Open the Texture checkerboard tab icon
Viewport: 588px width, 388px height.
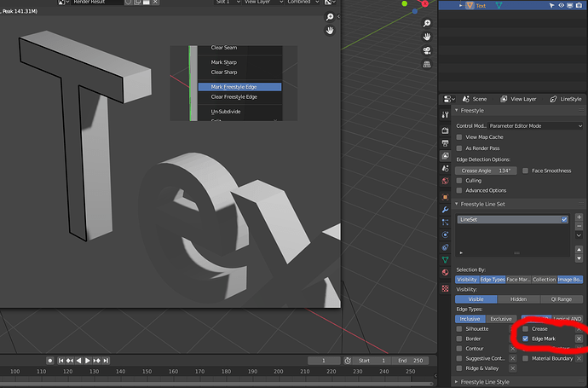coord(445,288)
